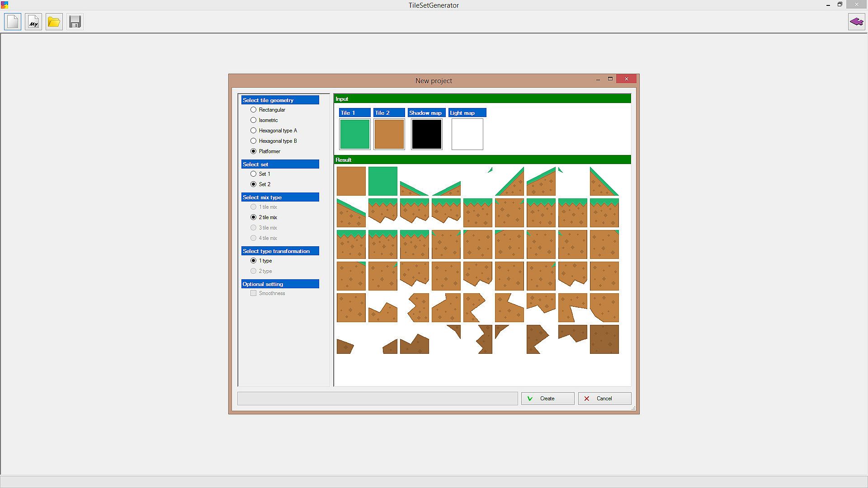Click the new blank project toolbar icon
868x488 pixels.
click(13, 22)
